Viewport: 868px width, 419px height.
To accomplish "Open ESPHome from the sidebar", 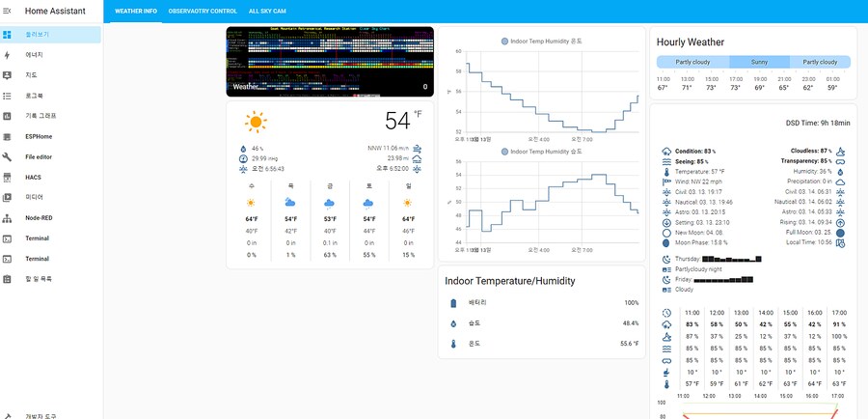I will [x=51, y=136].
